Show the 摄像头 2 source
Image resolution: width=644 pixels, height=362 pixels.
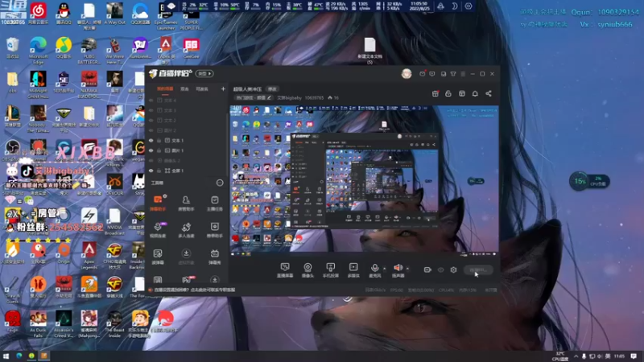click(x=151, y=160)
